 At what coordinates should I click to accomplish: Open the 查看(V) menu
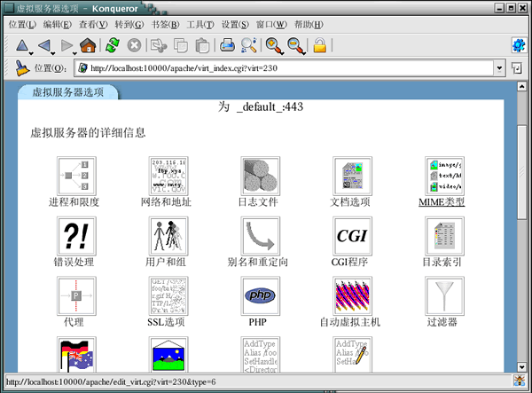click(x=93, y=25)
